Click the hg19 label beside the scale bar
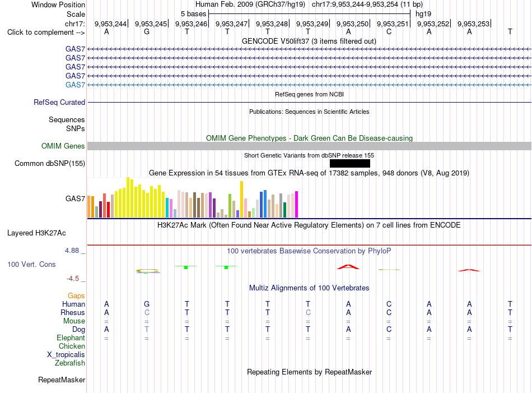The image size is (532, 393). (x=423, y=14)
